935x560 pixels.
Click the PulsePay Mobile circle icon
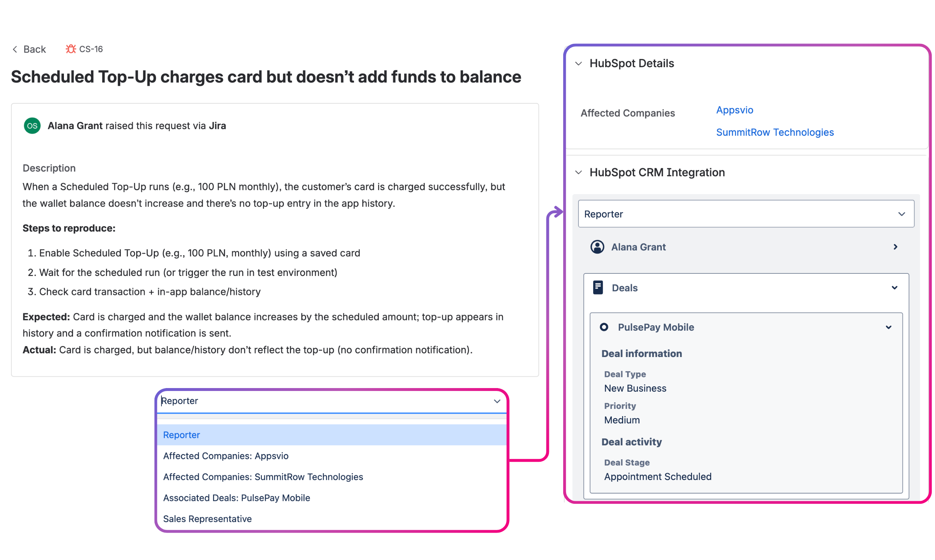click(604, 327)
